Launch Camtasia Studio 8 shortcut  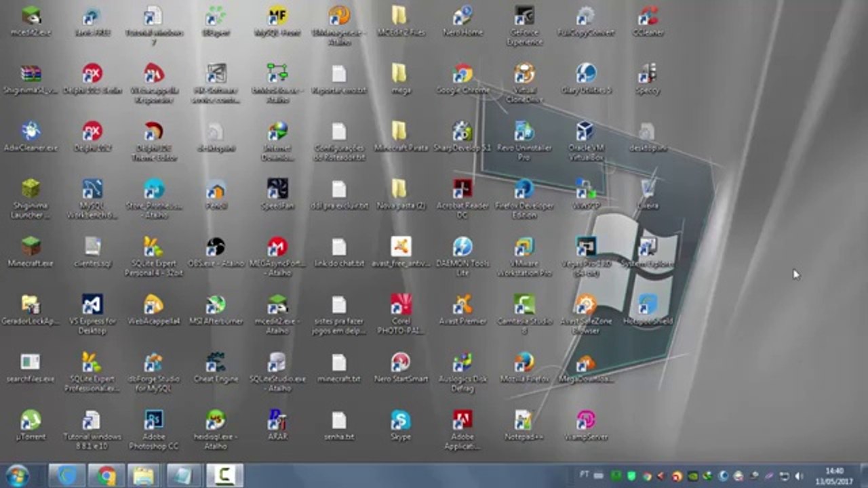click(x=524, y=314)
